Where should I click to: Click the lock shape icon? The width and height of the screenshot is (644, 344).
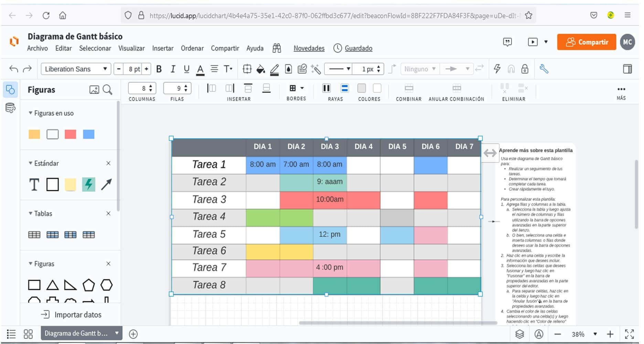pyautogui.click(x=525, y=69)
